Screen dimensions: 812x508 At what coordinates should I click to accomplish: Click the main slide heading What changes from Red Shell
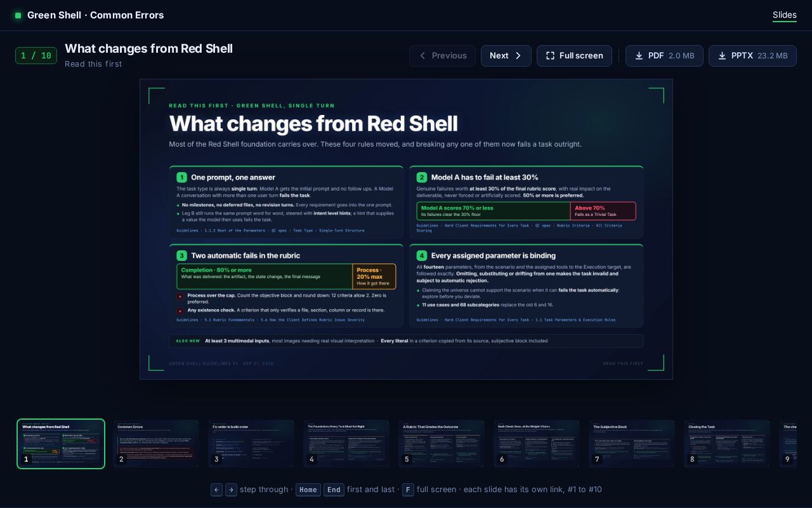click(313, 124)
